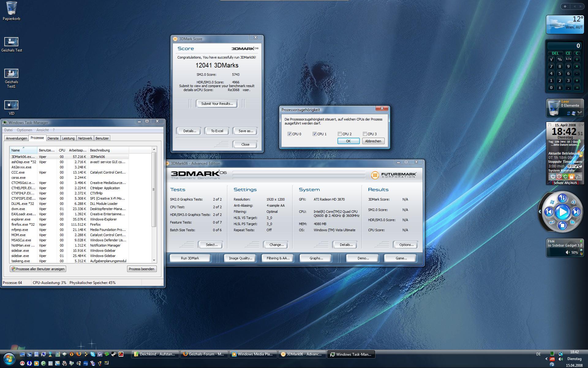
Task: Show hidden tray icons with the arrow
Action: (547, 359)
